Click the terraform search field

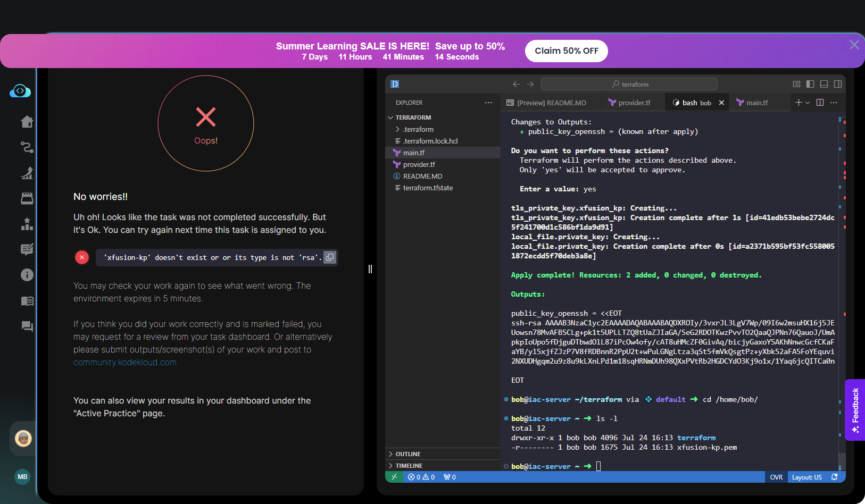629,84
